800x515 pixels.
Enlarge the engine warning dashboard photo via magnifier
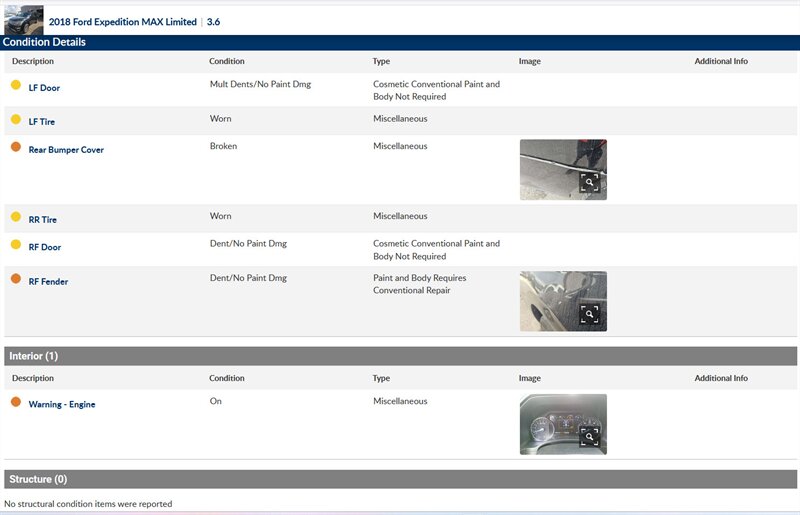(x=590, y=437)
